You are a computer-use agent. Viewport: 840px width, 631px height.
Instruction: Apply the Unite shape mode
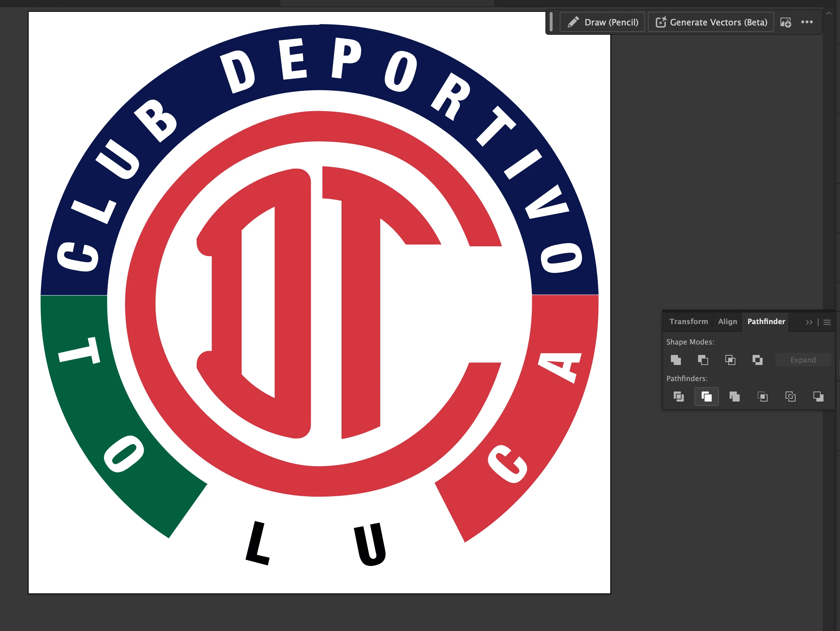[676, 360]
